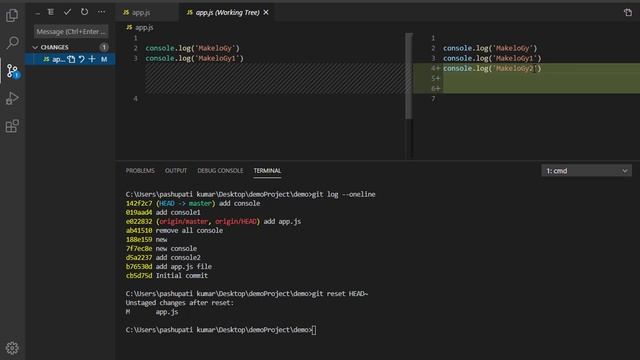The width and height of the screenshot is (640, 360).
Task: Click console.log('MakeloGy1') in left diff pane
Action: [194, 58]
